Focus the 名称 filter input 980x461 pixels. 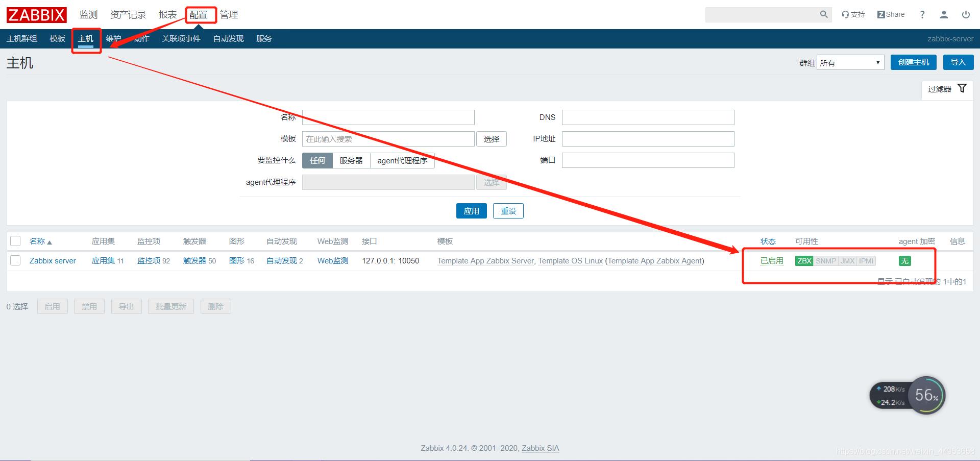388,117
